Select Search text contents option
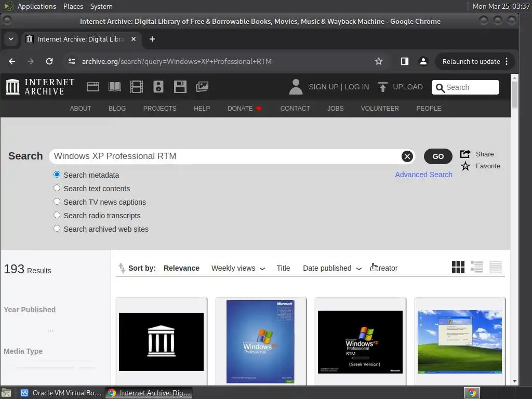The image size is (532, 399). 57,188
